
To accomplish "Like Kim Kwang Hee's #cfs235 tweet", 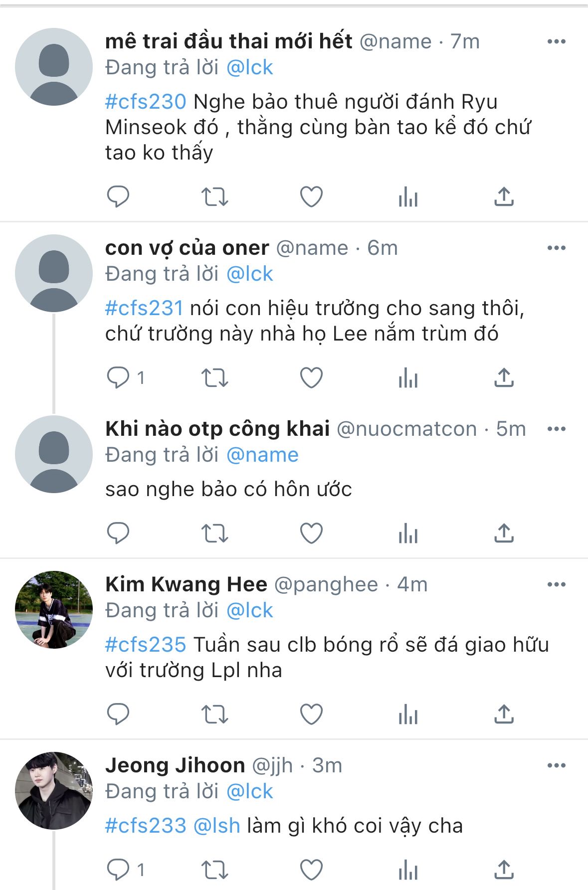I will point(311,714).
